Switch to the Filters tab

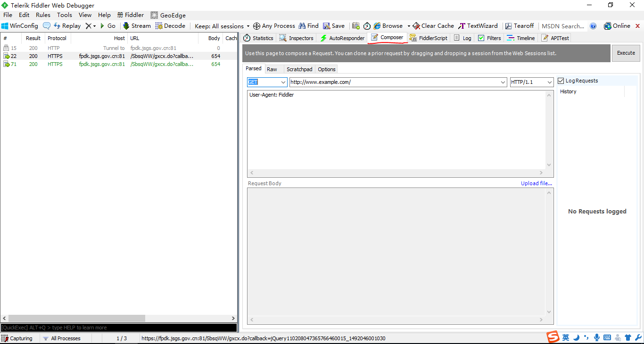tap(489, 38)
